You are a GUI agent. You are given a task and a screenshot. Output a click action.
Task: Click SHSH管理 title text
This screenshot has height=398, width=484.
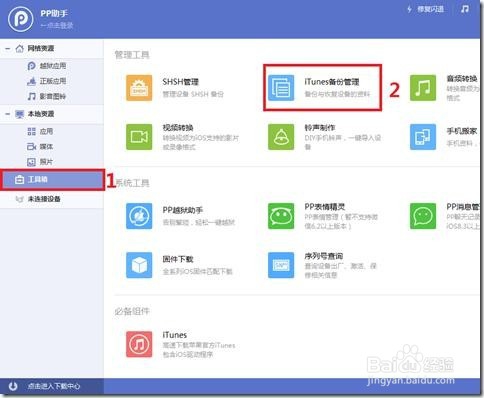pyautogui.click(x=180, y=82)
